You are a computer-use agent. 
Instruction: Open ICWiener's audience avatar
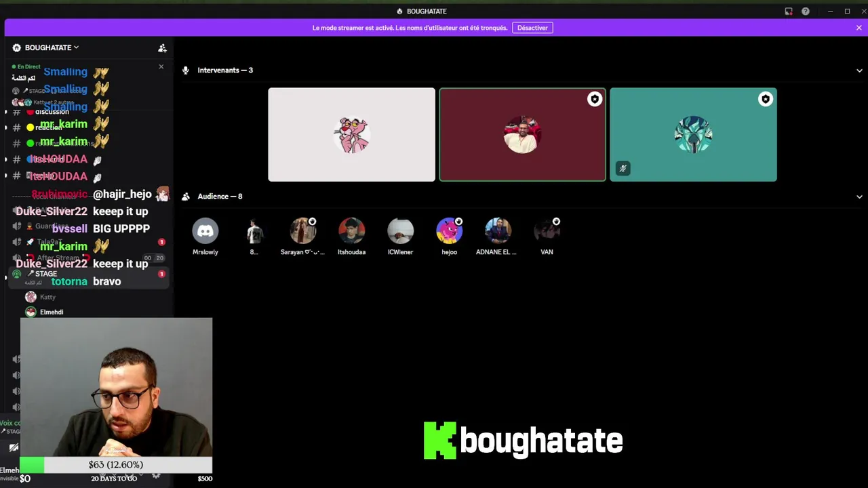(400, 231)
